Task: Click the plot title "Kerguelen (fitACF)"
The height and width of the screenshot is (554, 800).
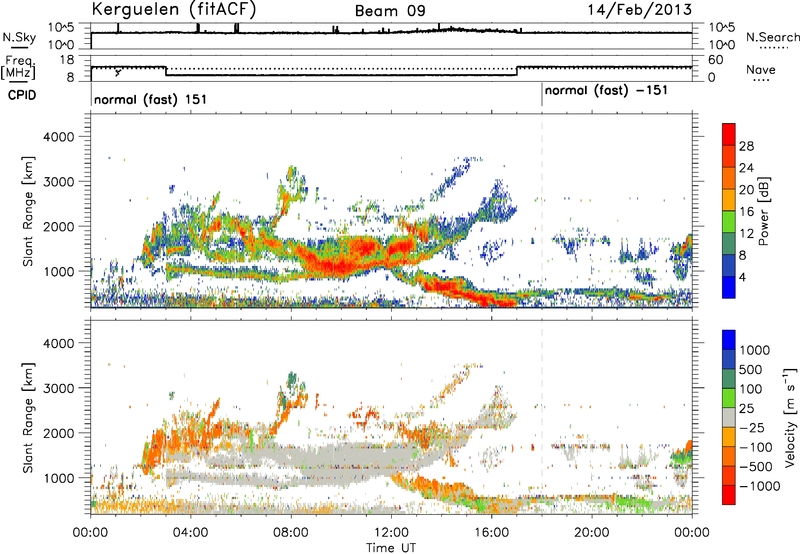Action: tap(173, 9)
